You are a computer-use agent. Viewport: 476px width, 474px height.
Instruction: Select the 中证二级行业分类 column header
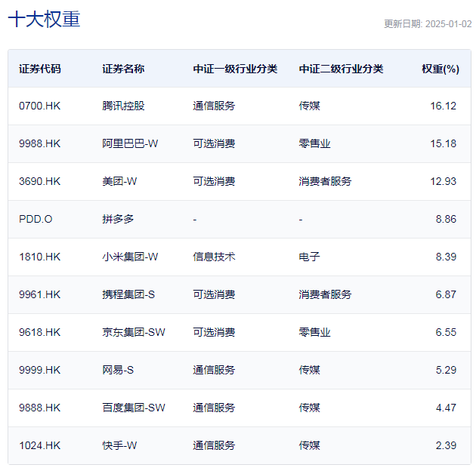click(x=341, y=69)
